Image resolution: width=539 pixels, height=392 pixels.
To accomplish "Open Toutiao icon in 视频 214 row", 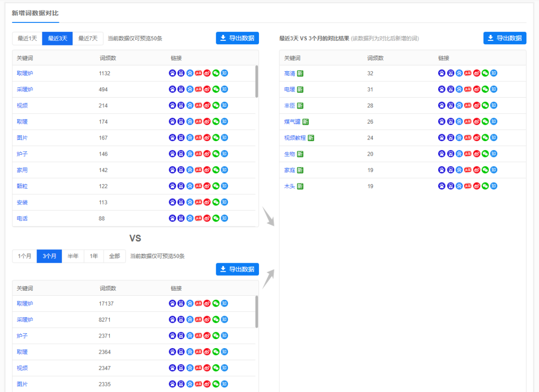I will [x=198, y=105].
